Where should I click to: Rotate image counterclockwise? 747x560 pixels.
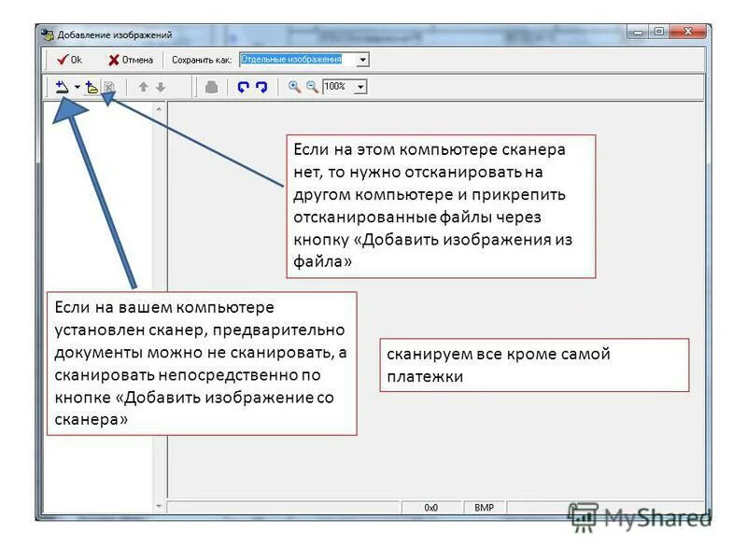pyautogui.click(x=244, y=87)
